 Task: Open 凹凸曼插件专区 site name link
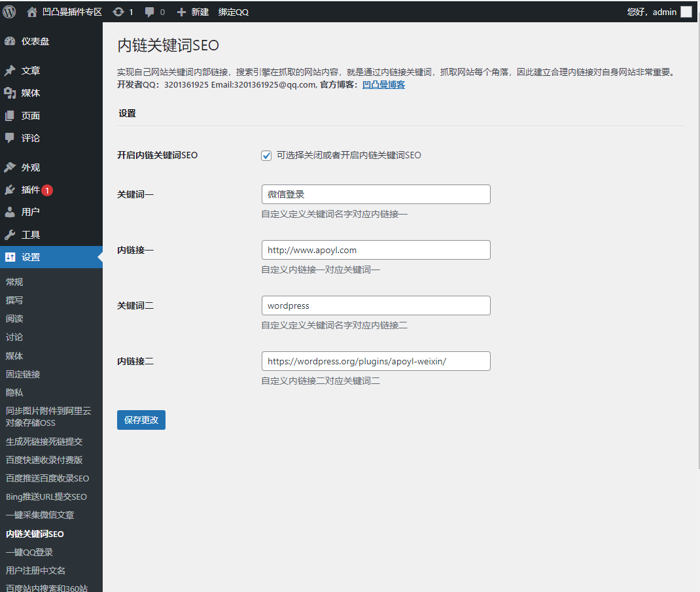tap(72, 12)
